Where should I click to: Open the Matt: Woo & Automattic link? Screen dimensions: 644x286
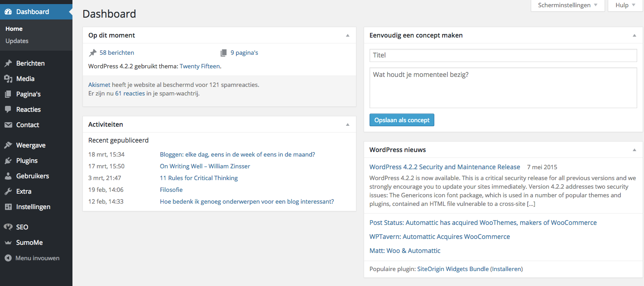tap(405, 251)
